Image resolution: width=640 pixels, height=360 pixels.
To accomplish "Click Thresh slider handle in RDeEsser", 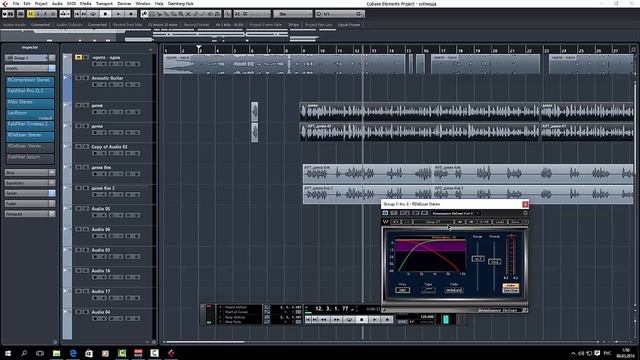I will tap(494, 261).
